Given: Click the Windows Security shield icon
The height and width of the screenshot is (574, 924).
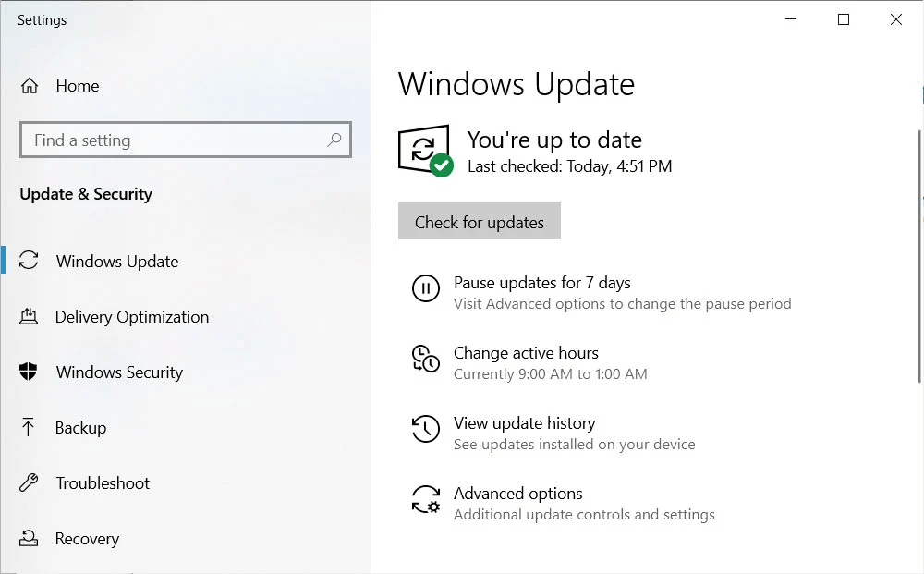Looking at the screenshot, I should pos(29,372).
